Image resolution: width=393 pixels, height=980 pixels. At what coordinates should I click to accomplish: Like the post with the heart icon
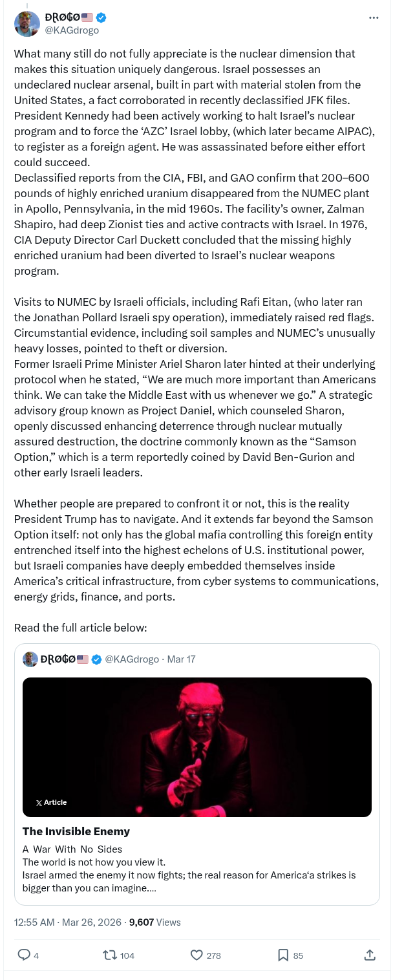click(197, 955)
